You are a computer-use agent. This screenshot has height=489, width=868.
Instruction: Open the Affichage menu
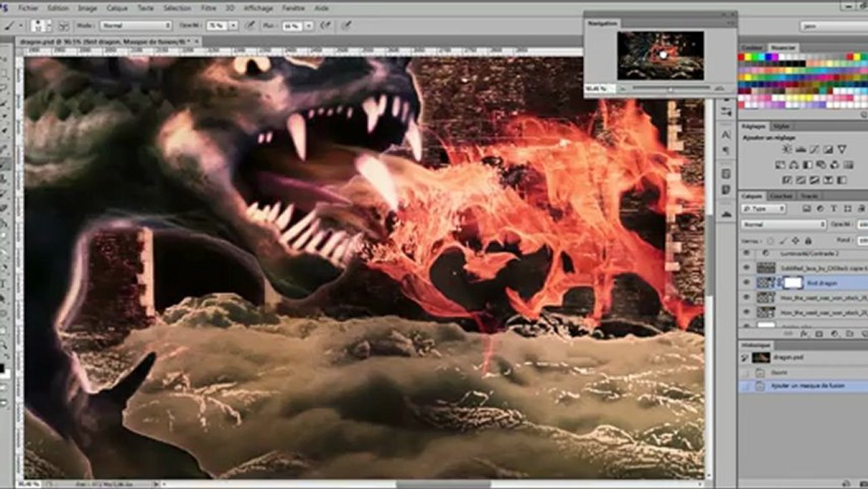click(258, 8)
